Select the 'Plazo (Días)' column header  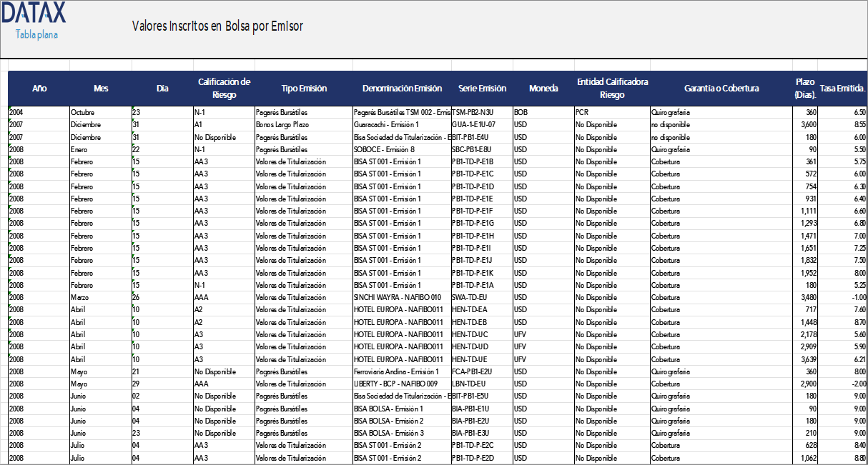(x=805, y=89)
